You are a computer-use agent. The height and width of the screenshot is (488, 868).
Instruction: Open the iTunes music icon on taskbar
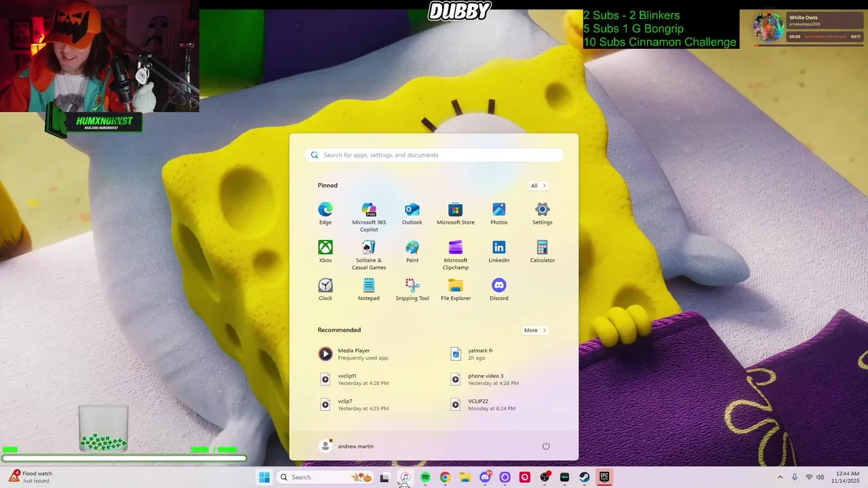click(405, 477)
